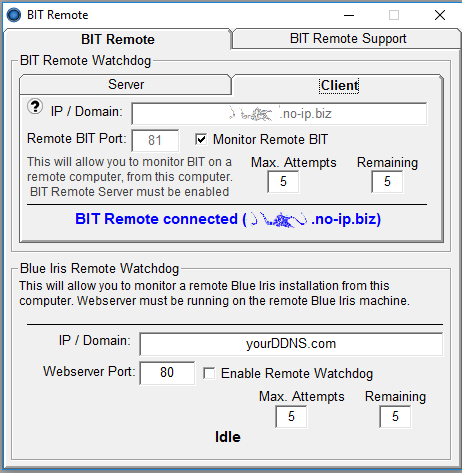The width and height of the screenshot is (462, 473).
Task: Select the BIT Remote main tab
Action: (x=118, y=39)
